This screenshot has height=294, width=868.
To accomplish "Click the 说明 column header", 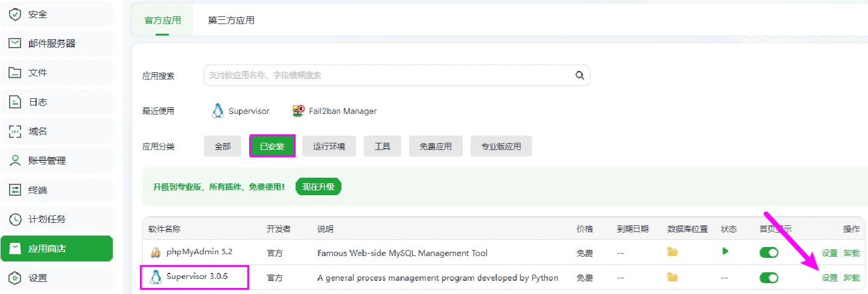I will click(x=325, y=229).
